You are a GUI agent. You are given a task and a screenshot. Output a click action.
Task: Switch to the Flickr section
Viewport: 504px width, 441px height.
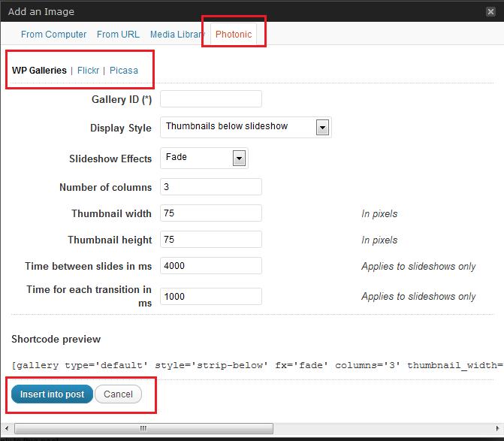tap(88, 71)
